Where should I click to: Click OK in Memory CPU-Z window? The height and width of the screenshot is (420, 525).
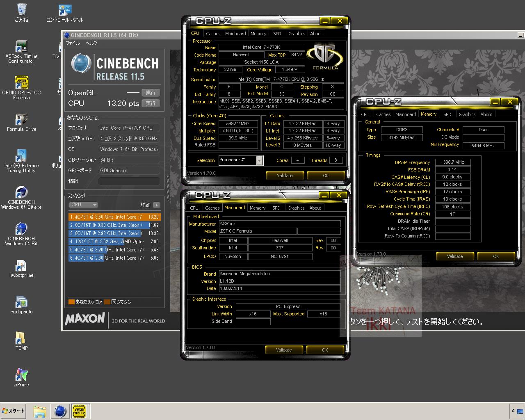[496, 256]
